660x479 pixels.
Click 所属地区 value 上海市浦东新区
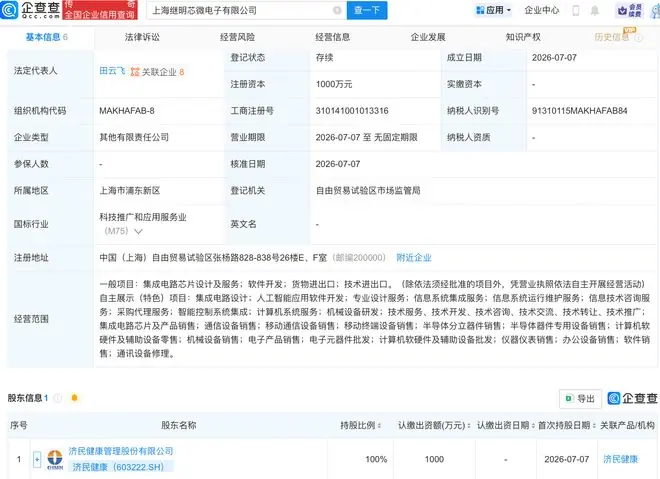(130, 191)
